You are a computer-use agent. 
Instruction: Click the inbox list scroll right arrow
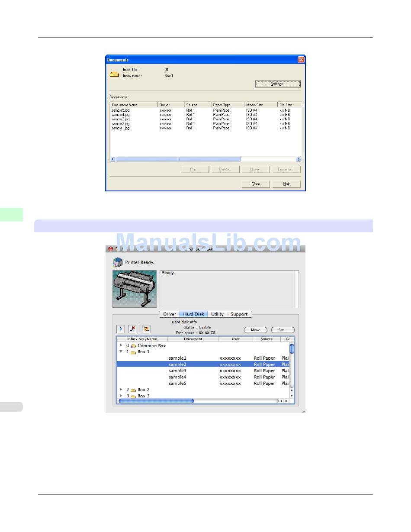(x=287, y=401)
